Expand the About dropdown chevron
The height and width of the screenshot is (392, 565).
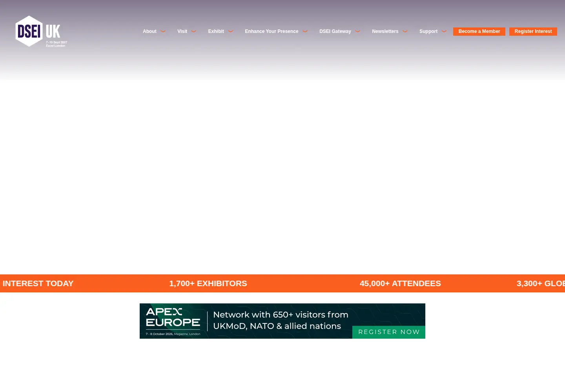click(163, 31)
